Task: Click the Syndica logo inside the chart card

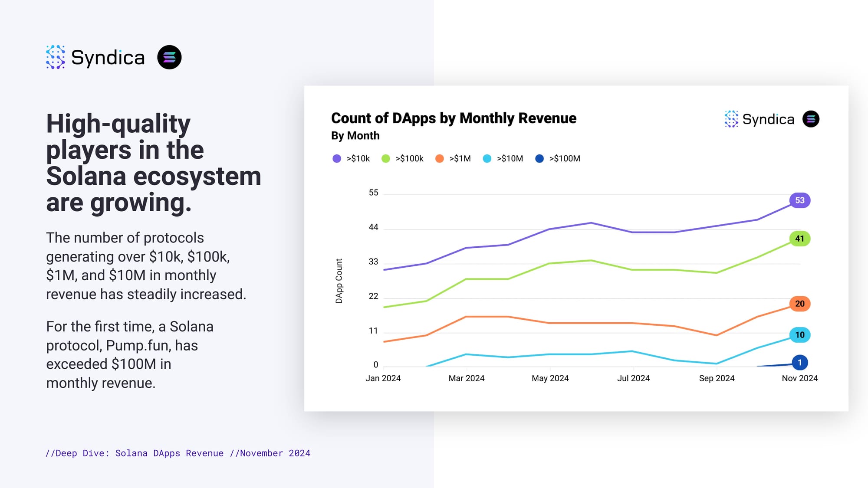Action: (759, 119)
